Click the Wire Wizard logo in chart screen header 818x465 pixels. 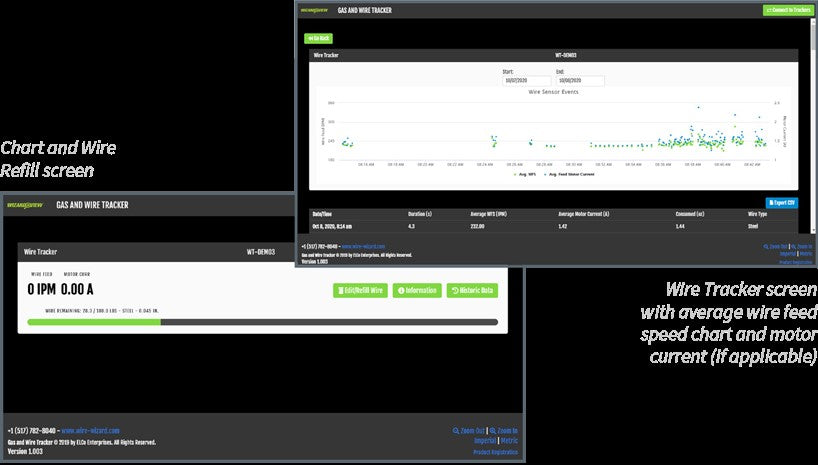tap(315, 10)
